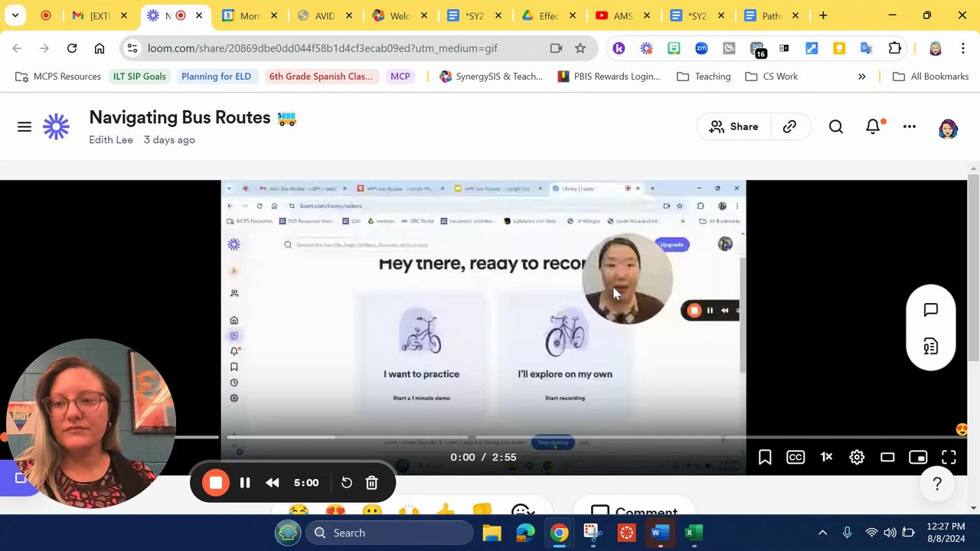The height and width of the screenshot is (551, 980).
Task: Reload the page
Action: tap(72, 48)
